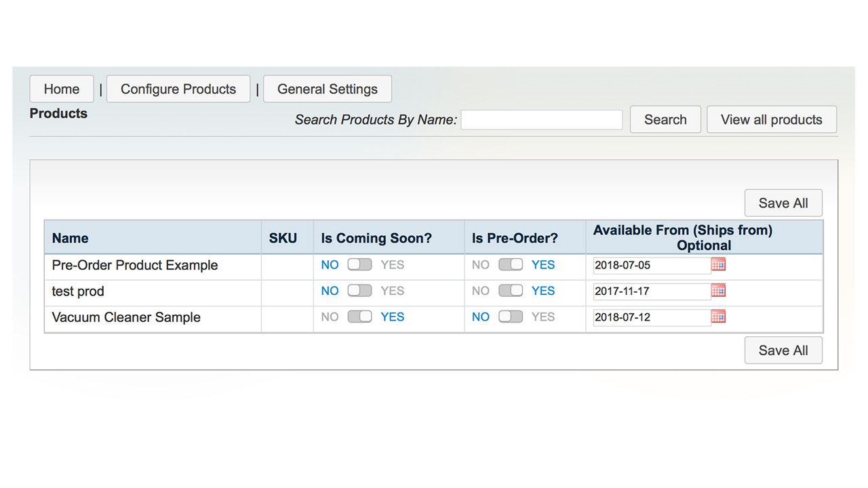Select the date field showing 2017-11-17

(650, 291)
